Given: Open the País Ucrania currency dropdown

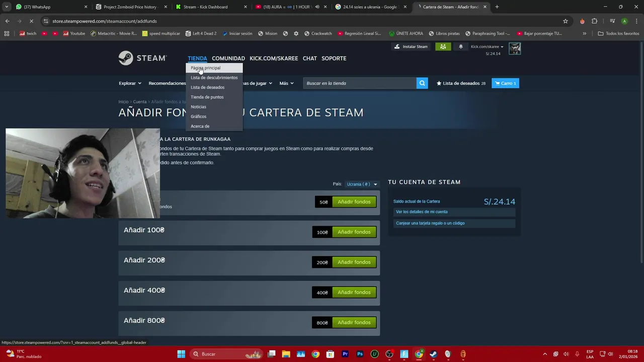Looking at the screenshot, I should point(362,184).
